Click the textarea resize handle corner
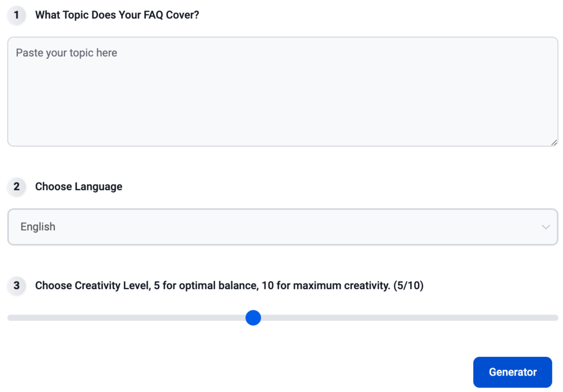The height and width of the screenshot is (392, 563). click(553, 142)
